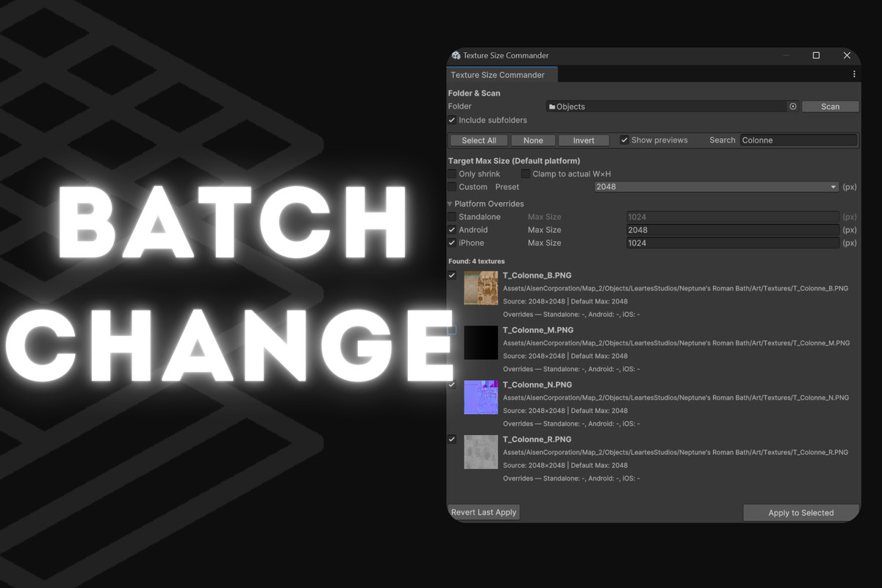Enable the Standalone platform override
This screenshot has width=882, height=588.
point(452,217)
